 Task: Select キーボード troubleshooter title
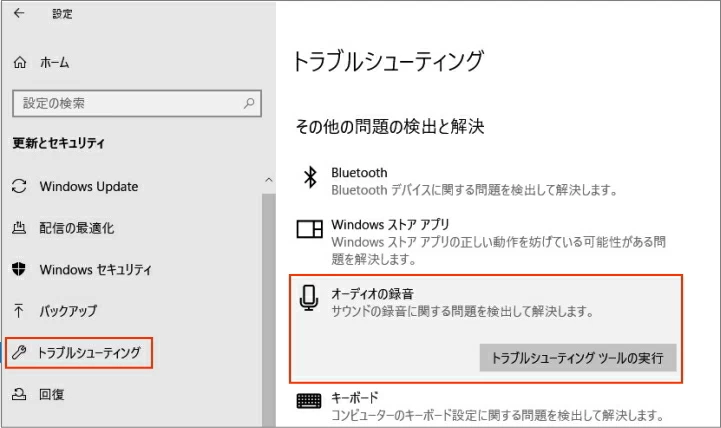tap(355, 397)
